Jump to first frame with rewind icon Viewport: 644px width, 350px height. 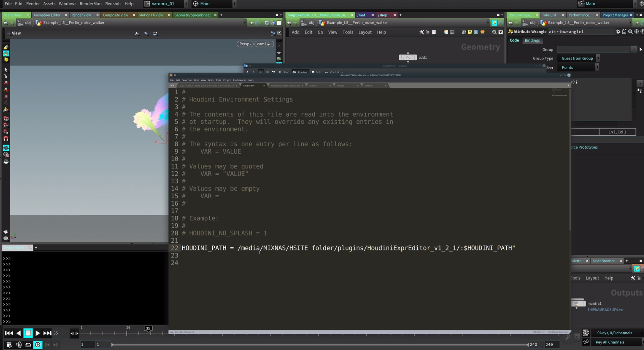pos(9,333)
